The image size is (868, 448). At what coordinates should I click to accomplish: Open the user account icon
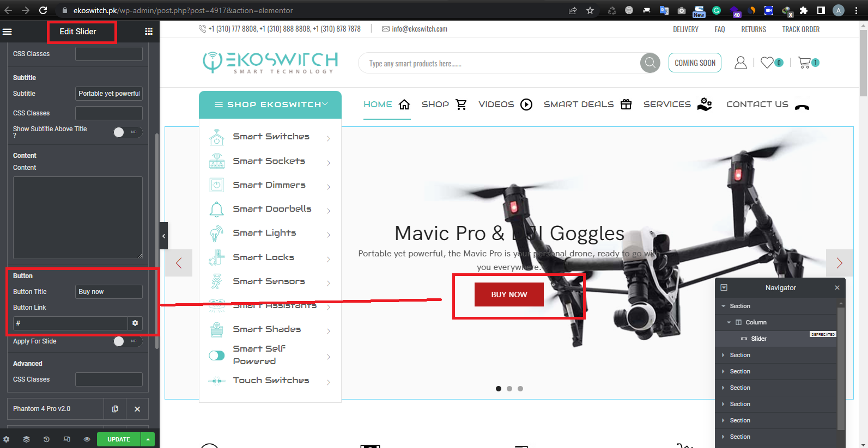740,63
